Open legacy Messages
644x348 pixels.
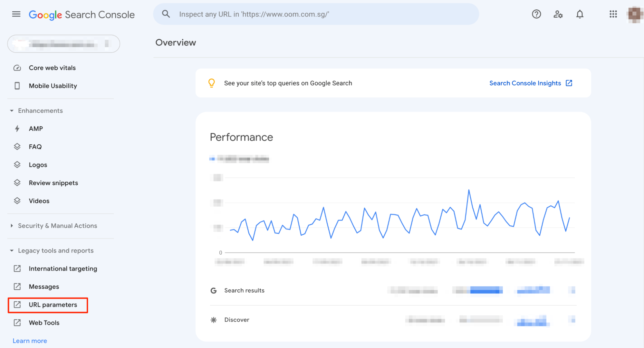(x=44, y=287)
